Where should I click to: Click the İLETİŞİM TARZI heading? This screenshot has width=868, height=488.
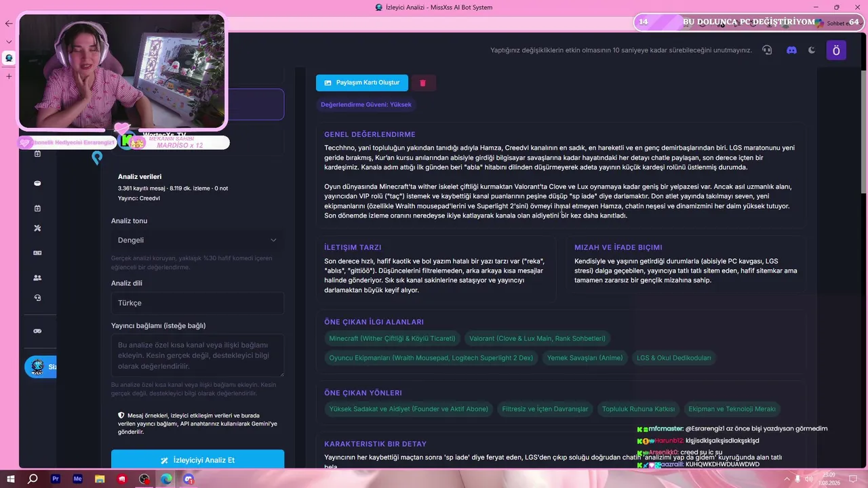(x=353, y=247)
